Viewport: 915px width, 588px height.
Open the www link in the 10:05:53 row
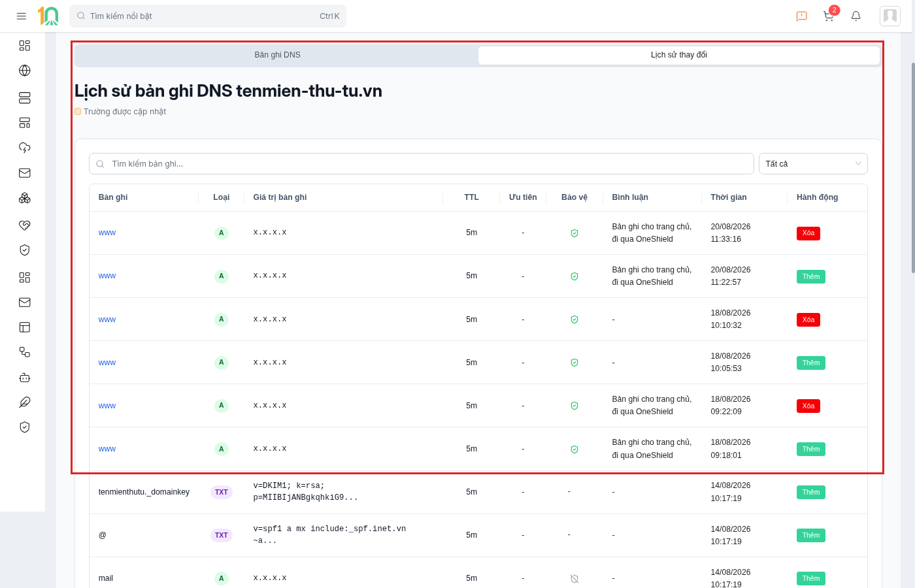(x=107, y=363)
